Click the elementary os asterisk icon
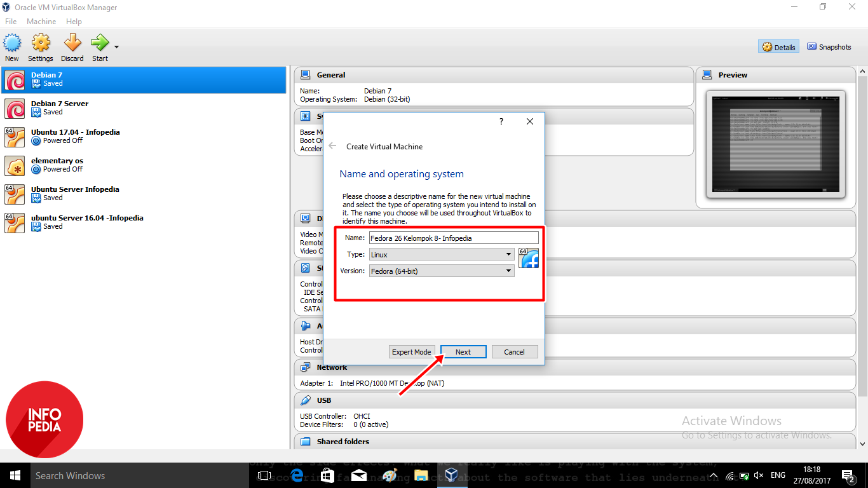 (x=15, y=166)
